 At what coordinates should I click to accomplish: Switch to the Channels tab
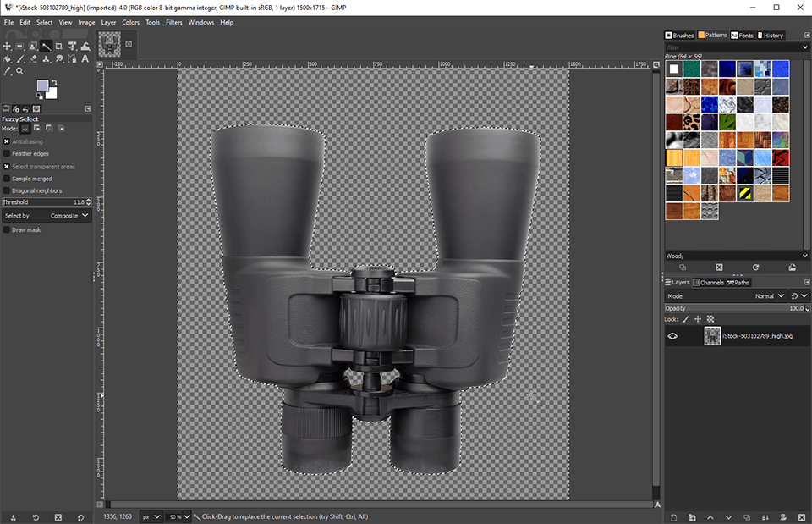tap(709, 283)
